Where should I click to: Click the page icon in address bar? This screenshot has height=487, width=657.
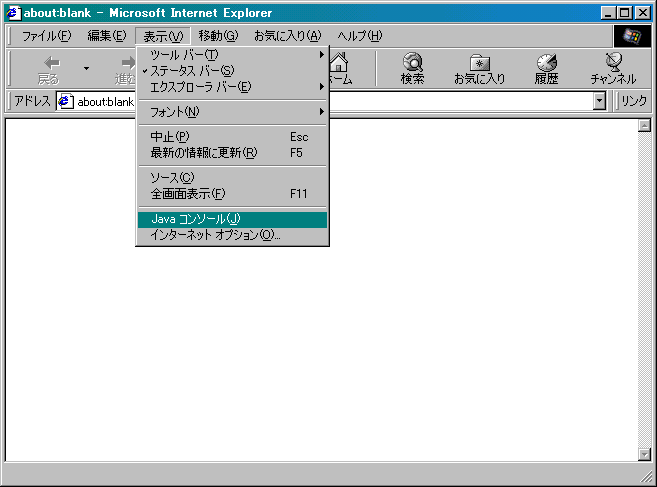point(65,101)
